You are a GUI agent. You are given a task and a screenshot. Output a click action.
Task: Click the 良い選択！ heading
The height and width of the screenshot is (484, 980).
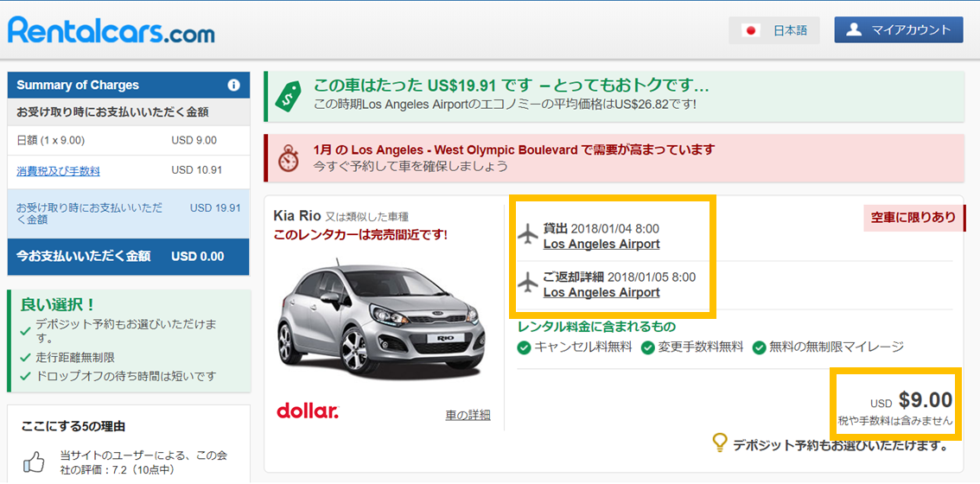[58, 305]
